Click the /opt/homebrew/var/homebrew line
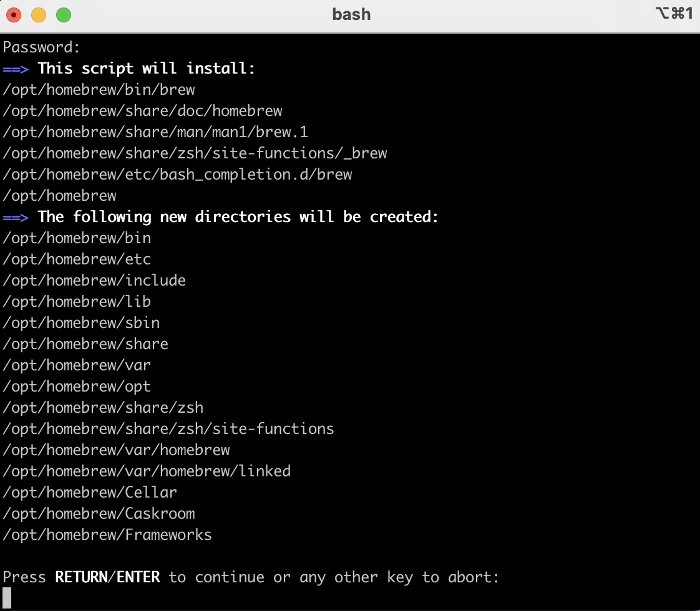The image size is (700, 611). [116, 450]
